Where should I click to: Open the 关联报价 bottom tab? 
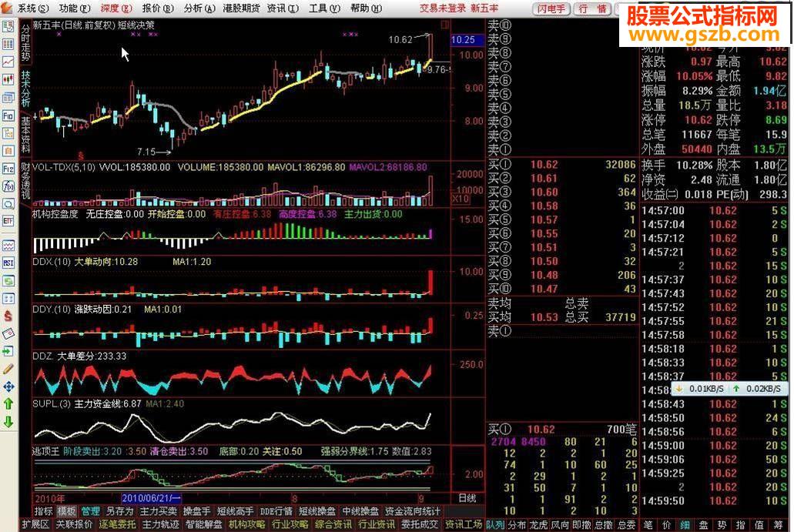click(x=74, y=525)
